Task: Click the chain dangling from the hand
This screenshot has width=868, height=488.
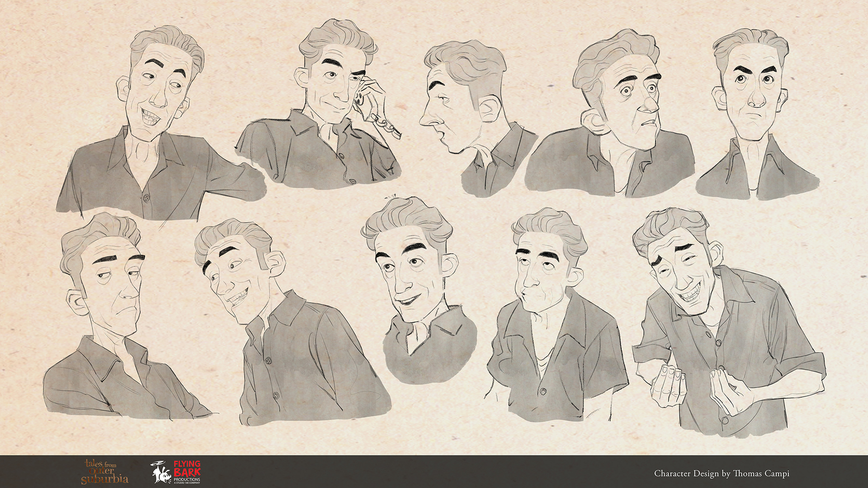Action: 384,123
